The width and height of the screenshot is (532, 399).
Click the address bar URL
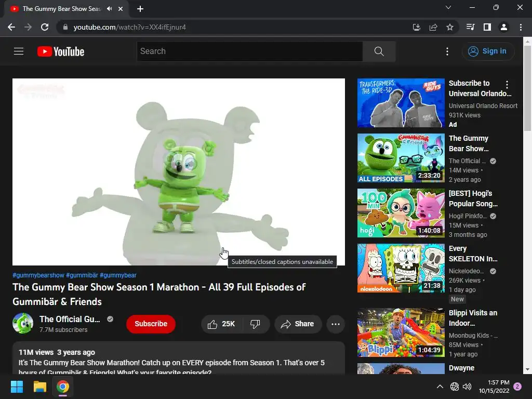129,27
